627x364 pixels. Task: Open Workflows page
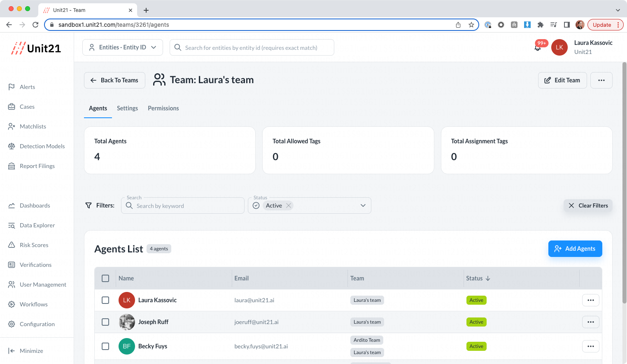(x=28, y=304)
